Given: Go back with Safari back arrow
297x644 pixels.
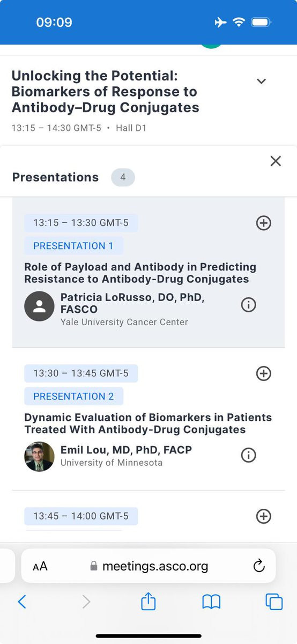Looking at the screenshot, I should click(x=22, y=602).
